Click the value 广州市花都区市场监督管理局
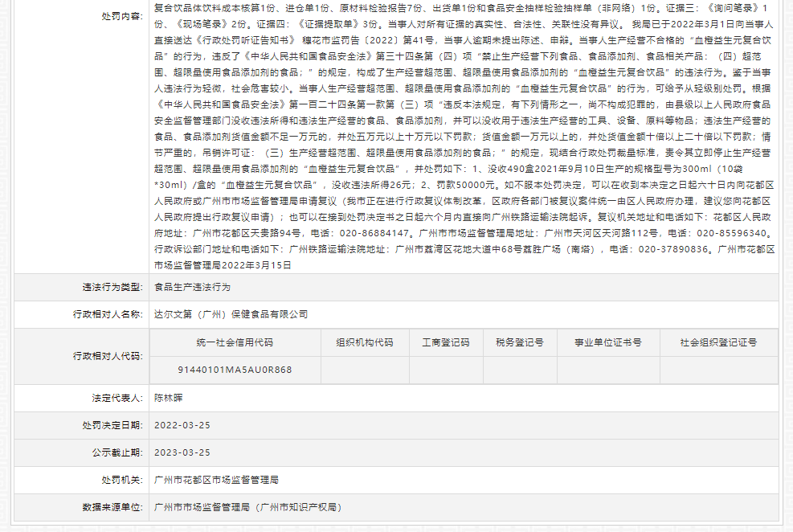 click(x=216, y=480)
